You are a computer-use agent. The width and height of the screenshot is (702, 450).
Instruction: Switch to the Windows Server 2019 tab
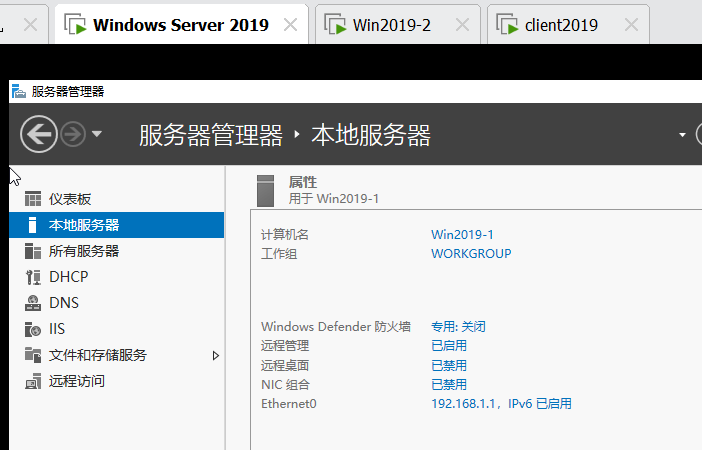click(x=181, y=25)
